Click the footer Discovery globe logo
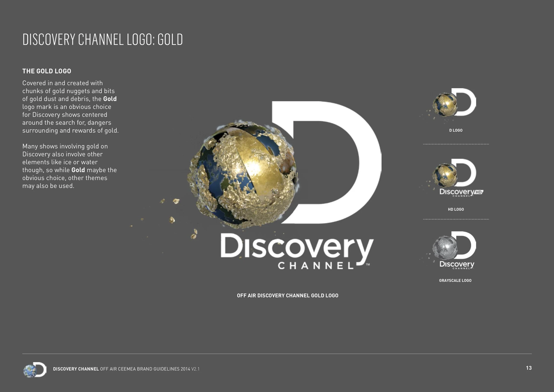554x392 pixels. coord(35,370)
